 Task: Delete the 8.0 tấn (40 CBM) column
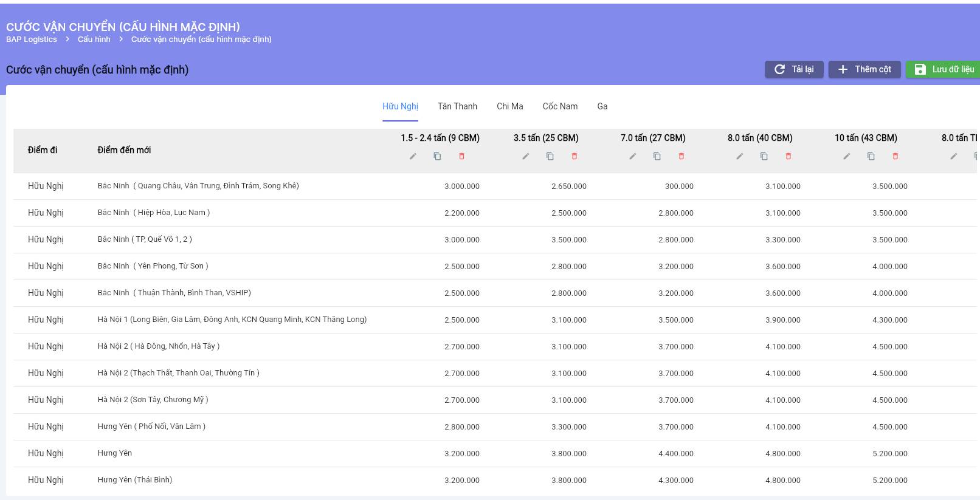coord(788,156)
